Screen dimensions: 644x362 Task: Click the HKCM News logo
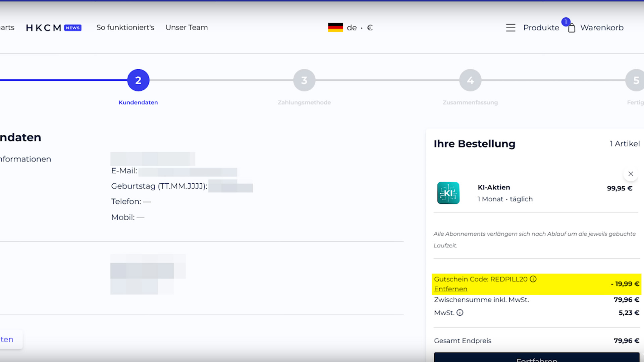(x=54, y=27)
